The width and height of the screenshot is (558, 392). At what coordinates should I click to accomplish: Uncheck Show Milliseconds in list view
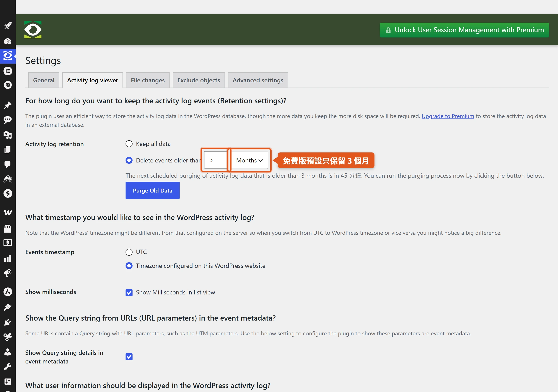point(129,292)
